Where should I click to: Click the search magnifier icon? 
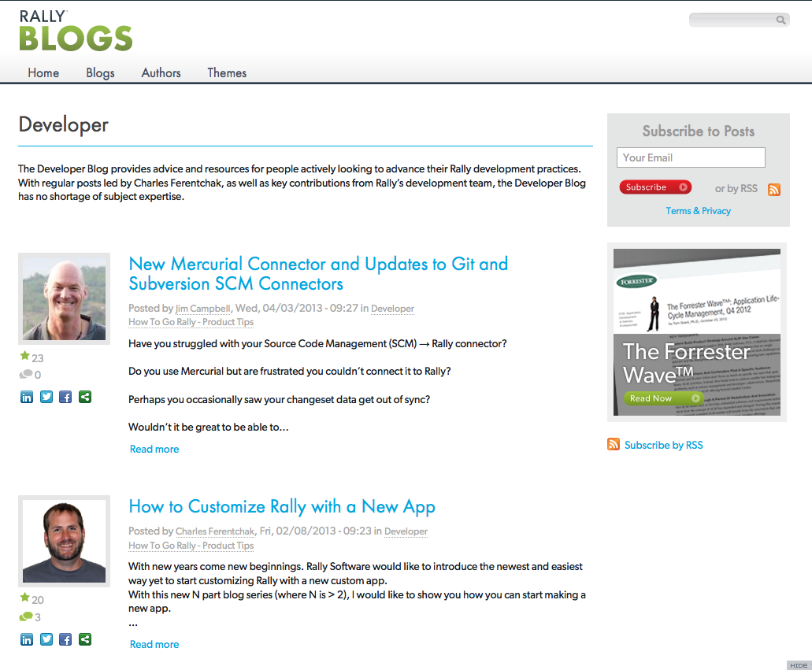pyautogui.click(x=780, y=20)
